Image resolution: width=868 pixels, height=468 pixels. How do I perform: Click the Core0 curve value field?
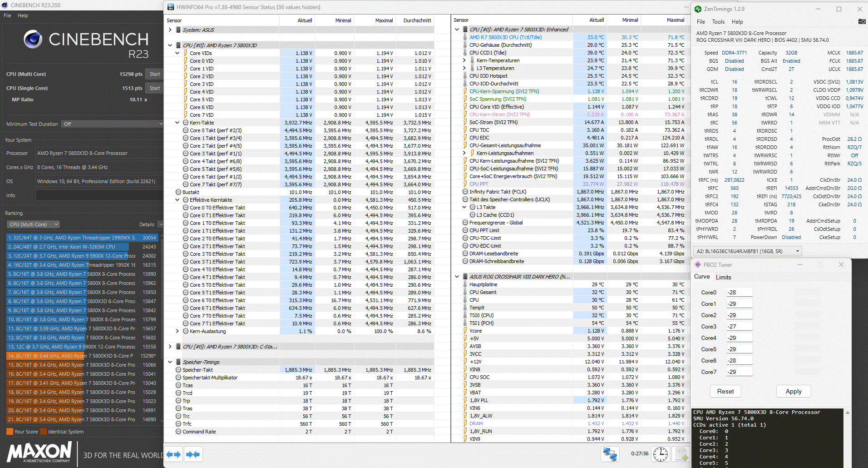click(740, 293)
